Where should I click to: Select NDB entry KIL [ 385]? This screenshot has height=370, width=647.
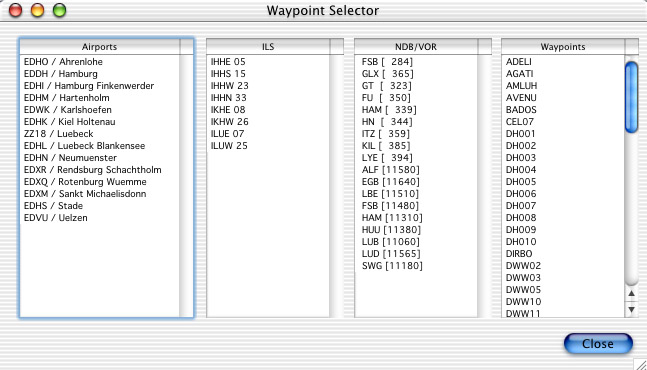pos(386,146)
